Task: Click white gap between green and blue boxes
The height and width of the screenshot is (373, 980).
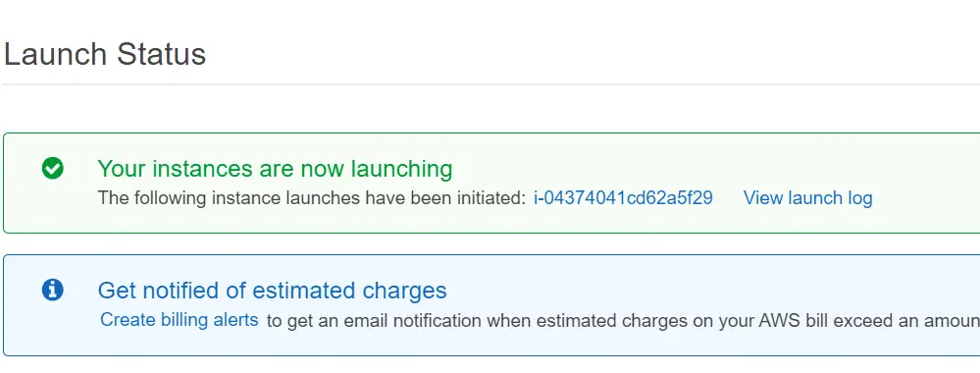Action: pyautogui.click(x=491, y=244)
